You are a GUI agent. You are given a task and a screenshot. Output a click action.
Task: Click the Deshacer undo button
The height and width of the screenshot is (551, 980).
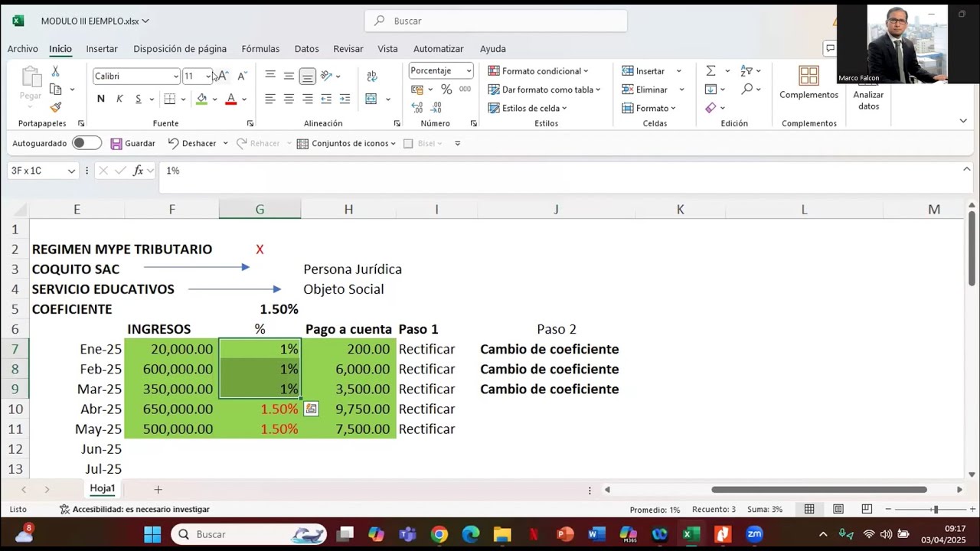192,143
